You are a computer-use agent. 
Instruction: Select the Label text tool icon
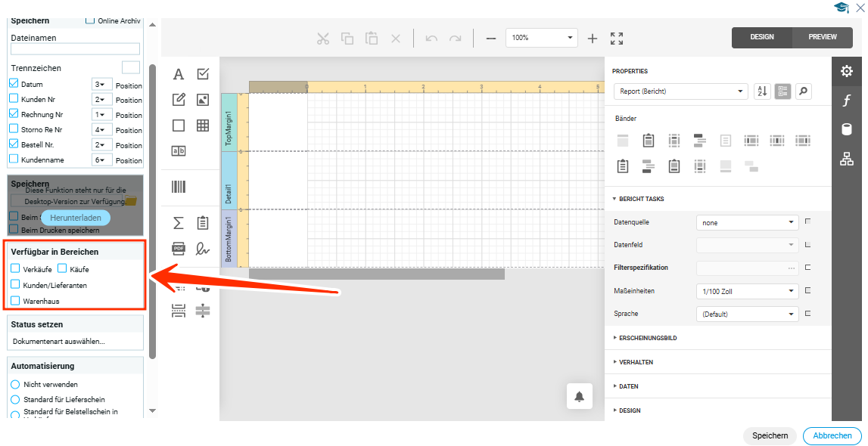click(179, 74)
